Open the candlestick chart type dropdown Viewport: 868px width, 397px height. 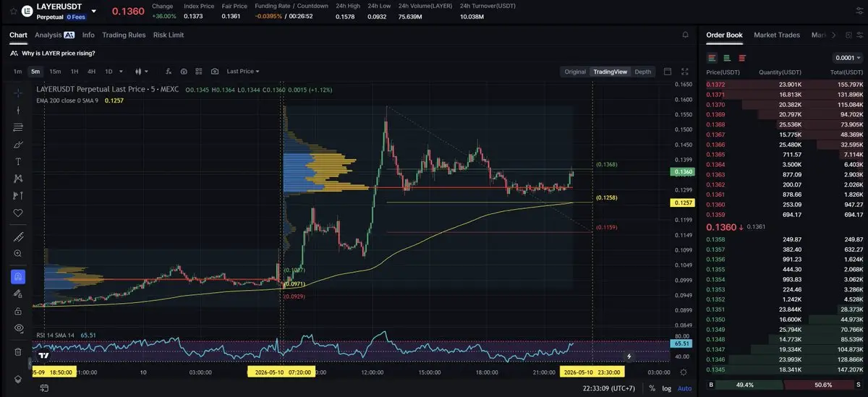141,72
